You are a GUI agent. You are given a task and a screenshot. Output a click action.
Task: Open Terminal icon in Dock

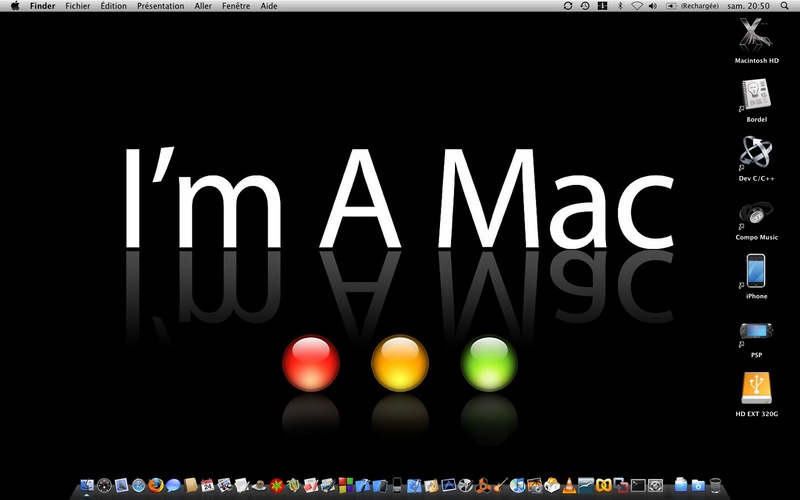[x=638, y=485]
